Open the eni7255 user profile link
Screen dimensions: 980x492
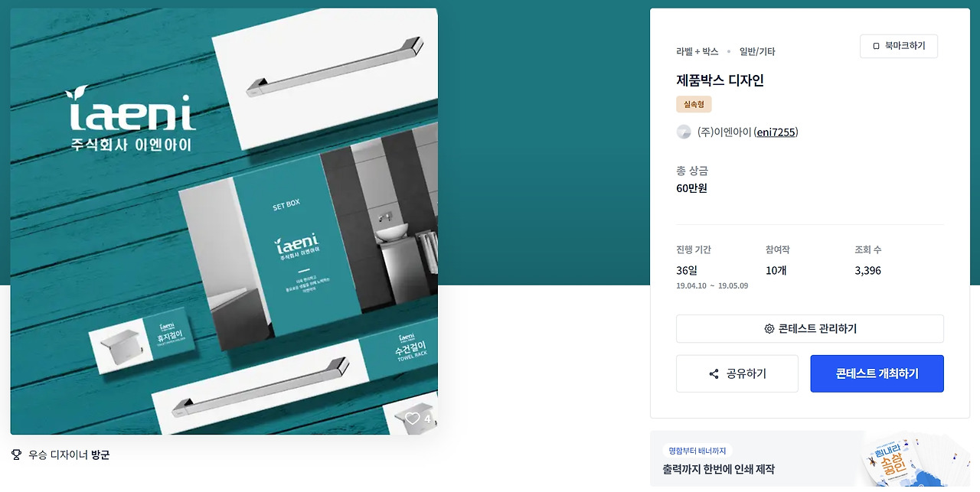point(776,132)
